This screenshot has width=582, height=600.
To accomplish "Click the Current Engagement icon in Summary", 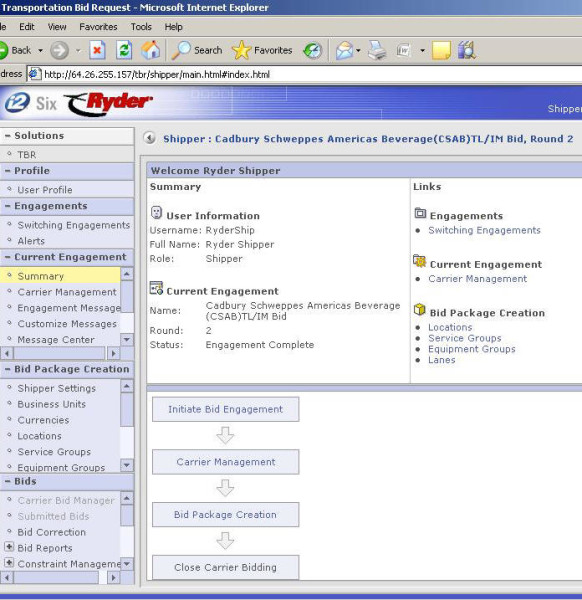I will 156,288.
